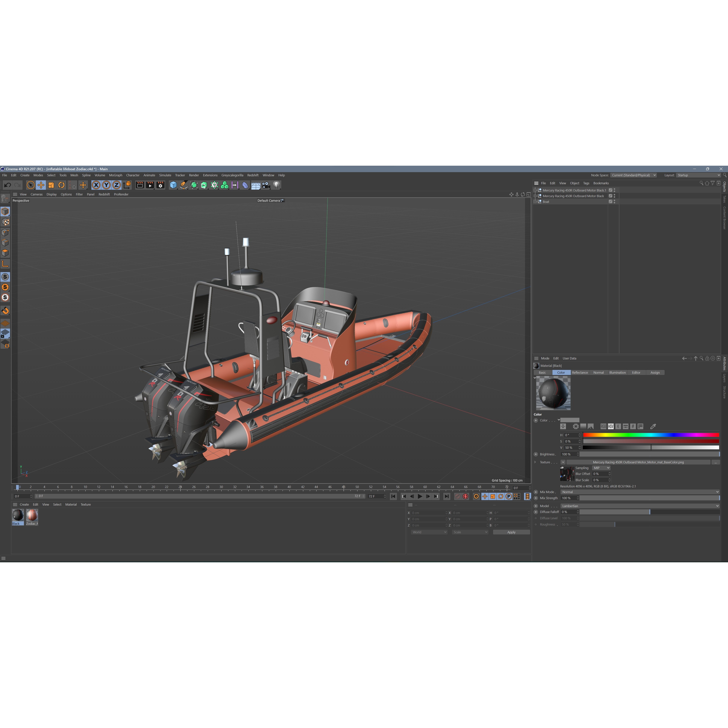This screenshot has height=728, width=728.
Task: Open the MoGraph menu
Action: click(x=116, y=175)
